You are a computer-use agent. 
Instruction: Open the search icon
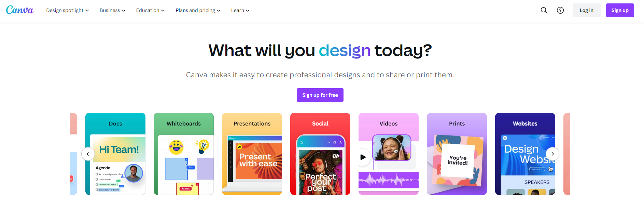point(544,10)
